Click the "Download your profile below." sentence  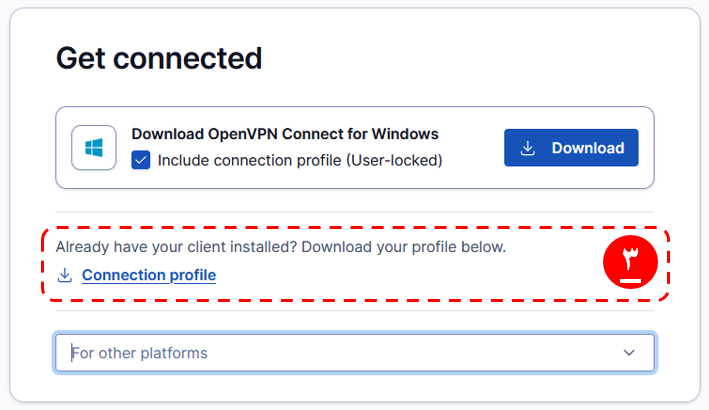[403, 246]
